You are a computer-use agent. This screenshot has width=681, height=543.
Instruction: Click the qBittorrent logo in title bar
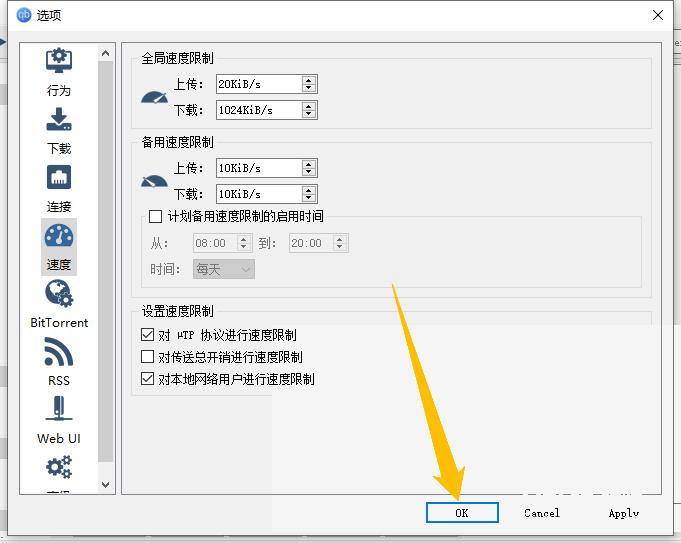(x=24, y=15)
